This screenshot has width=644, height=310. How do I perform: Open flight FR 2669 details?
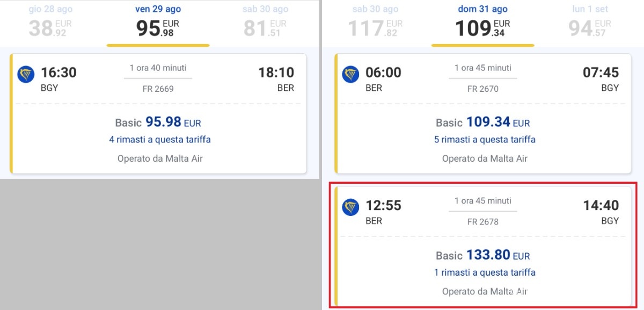click(x=158, y=89)
